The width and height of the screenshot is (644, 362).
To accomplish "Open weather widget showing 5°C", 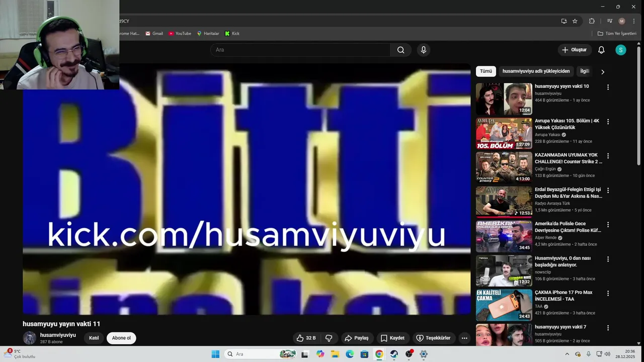I will pyautogui.click(x=20, y=354).
